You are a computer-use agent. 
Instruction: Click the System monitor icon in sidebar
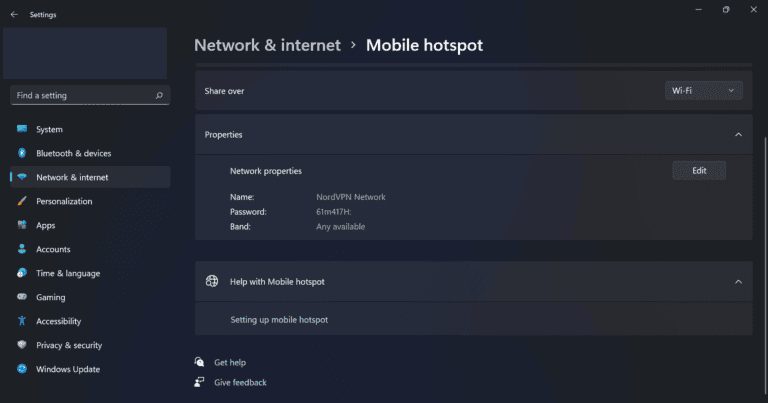coord(22,129)
